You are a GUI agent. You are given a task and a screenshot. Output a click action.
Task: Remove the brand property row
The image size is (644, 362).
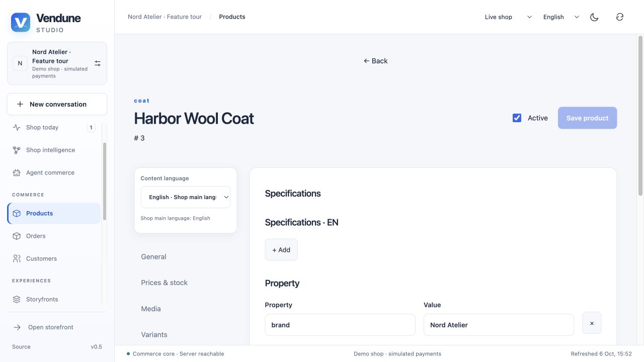point(592,323)
